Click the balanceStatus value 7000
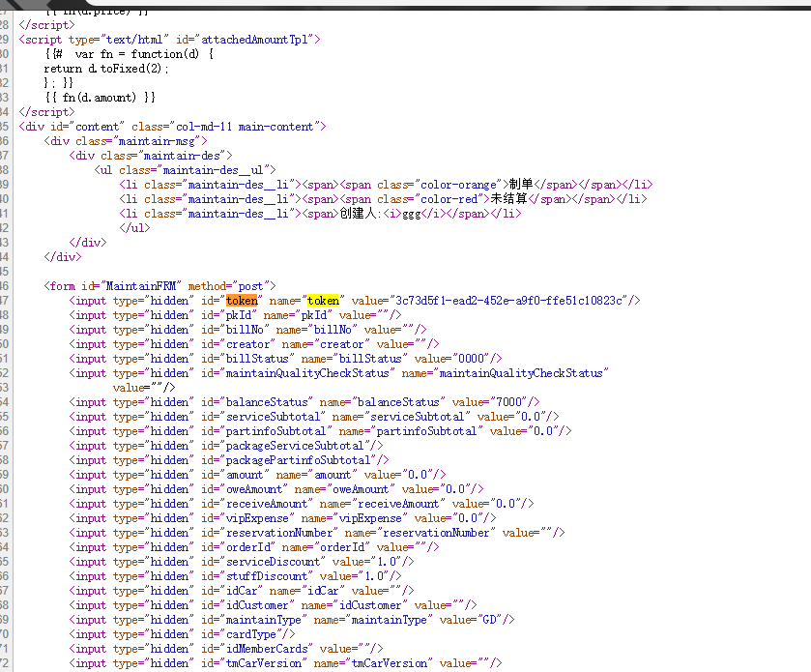The image size is (811, 672). [x=508, y=402]
